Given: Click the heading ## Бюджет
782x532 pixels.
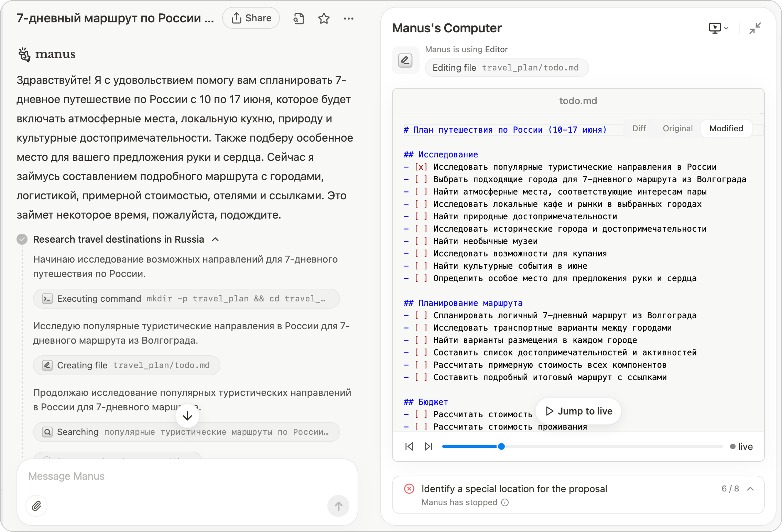Looking at the screenshot, I should click(x=426, y=402).
